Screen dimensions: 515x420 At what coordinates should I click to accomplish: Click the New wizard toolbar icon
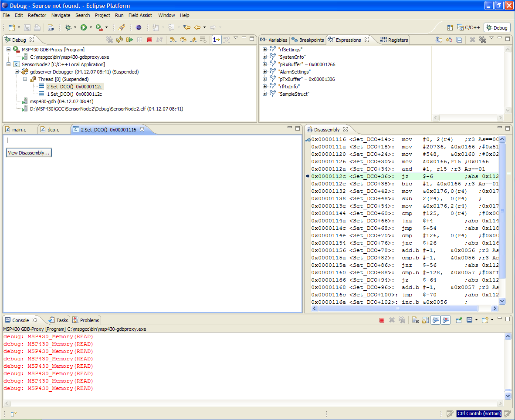tap(12, 27)
